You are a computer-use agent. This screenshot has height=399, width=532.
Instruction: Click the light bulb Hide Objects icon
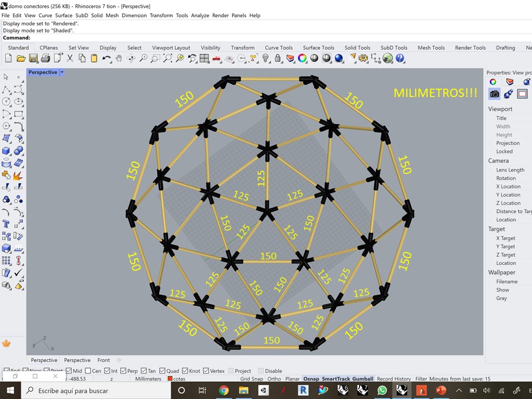[265, 58]
